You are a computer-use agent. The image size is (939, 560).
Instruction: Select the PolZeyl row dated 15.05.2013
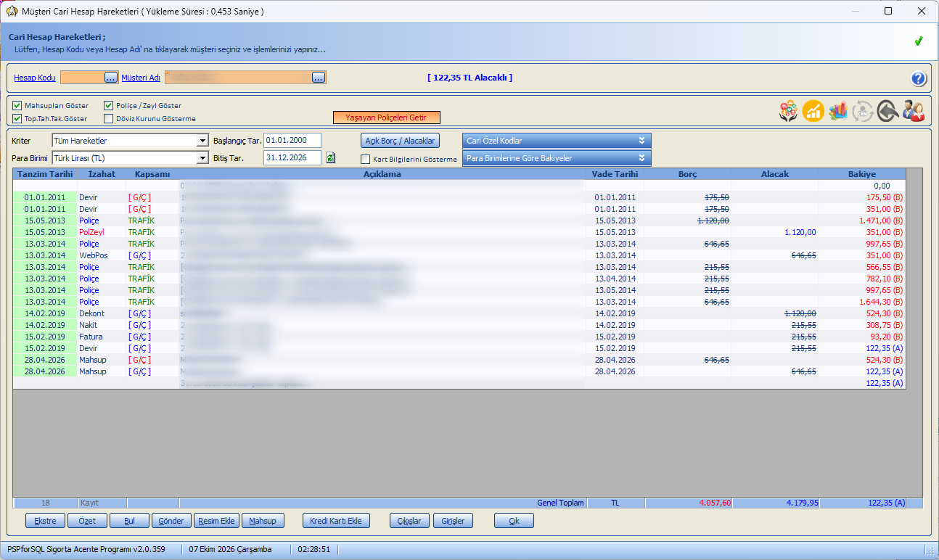(459, 232)
